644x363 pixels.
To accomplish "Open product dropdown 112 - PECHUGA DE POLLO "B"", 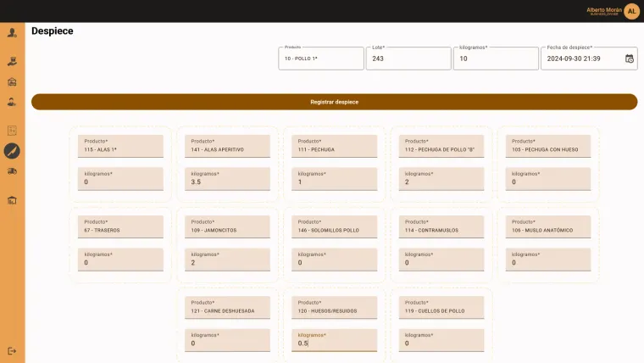I will 441,146.
